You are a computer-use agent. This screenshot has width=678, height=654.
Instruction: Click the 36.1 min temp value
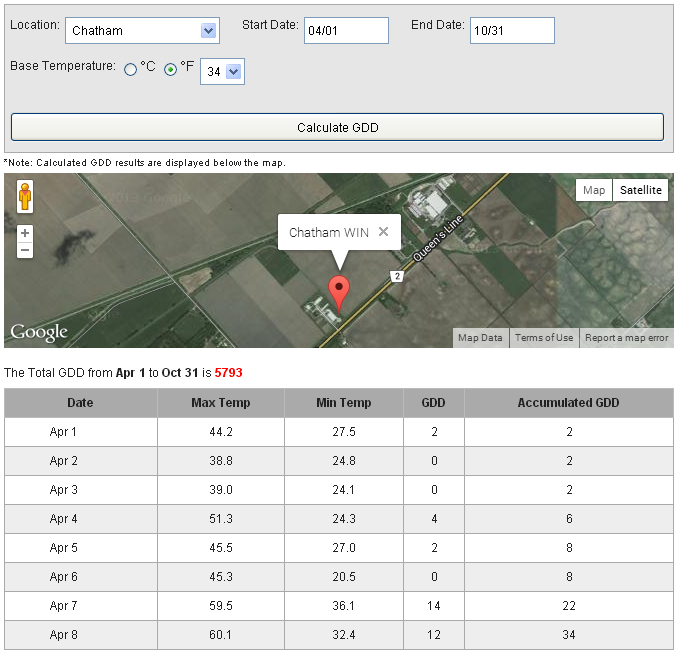[344, 606]
